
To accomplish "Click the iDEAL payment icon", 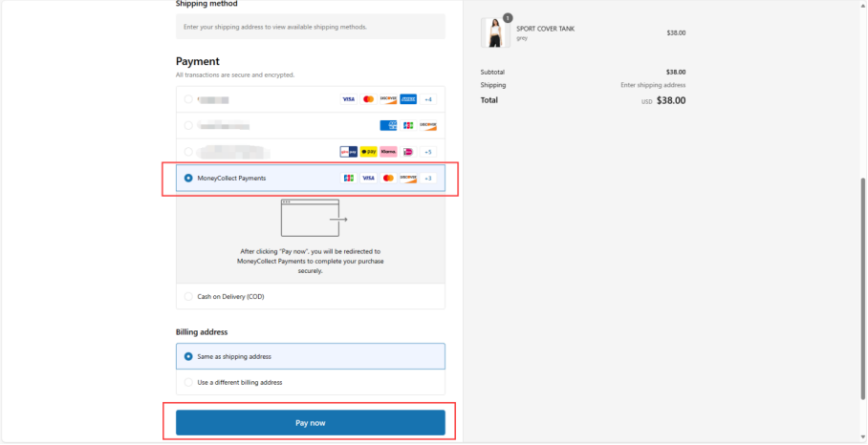I will (408, 151).
